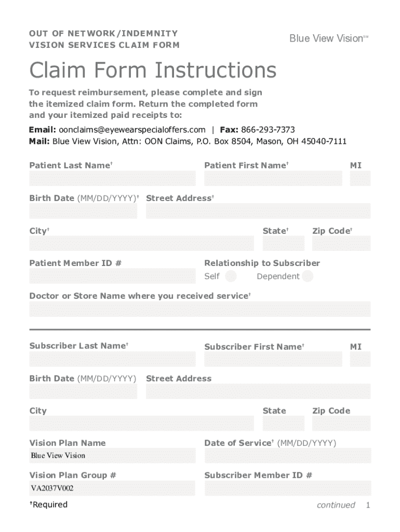400x532 pixels.
Task: Select the Self relationship radio button
Action: 231,276
